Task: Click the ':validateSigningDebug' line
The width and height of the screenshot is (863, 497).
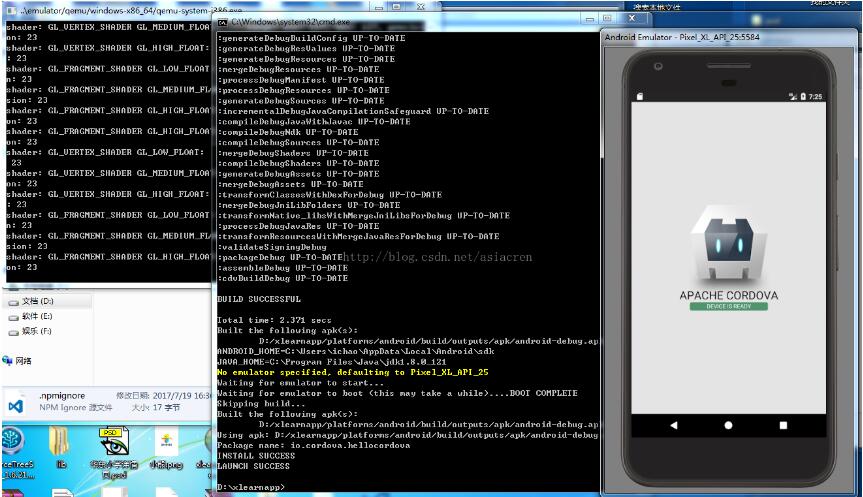Action: coord(272,247)
